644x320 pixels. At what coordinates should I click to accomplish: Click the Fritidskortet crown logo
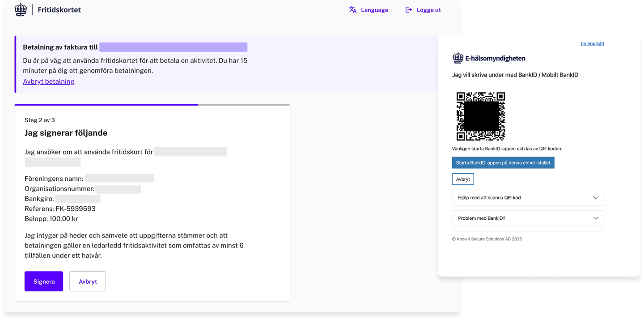(21, 9)
